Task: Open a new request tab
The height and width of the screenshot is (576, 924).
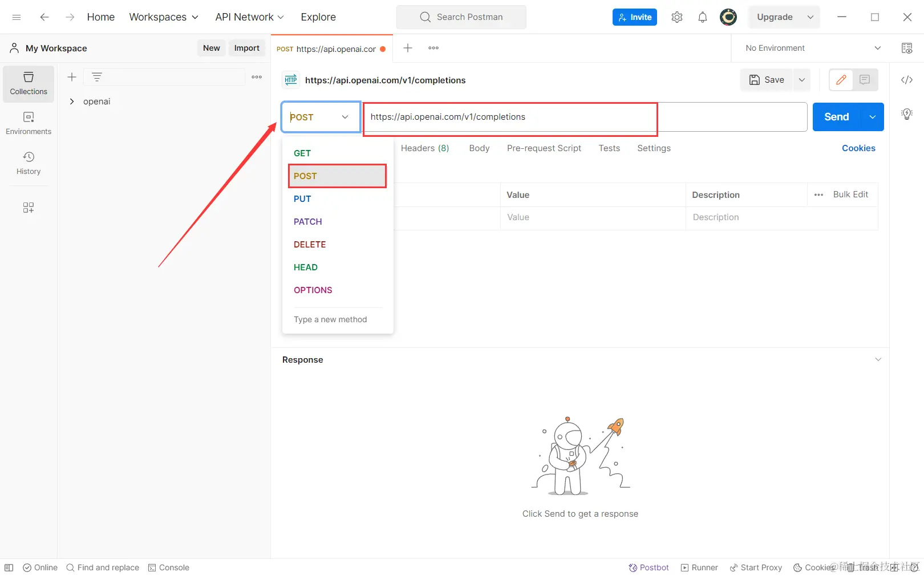Action: tap(408, 48)
